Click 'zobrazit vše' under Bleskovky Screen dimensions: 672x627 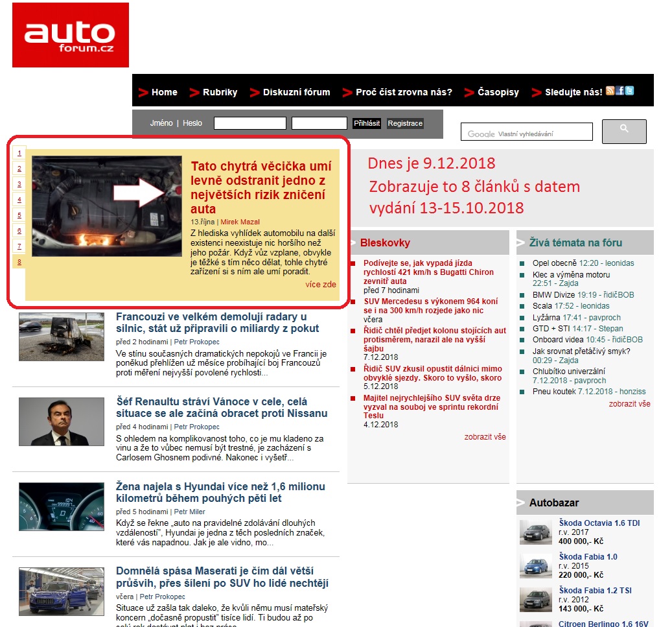485,436
